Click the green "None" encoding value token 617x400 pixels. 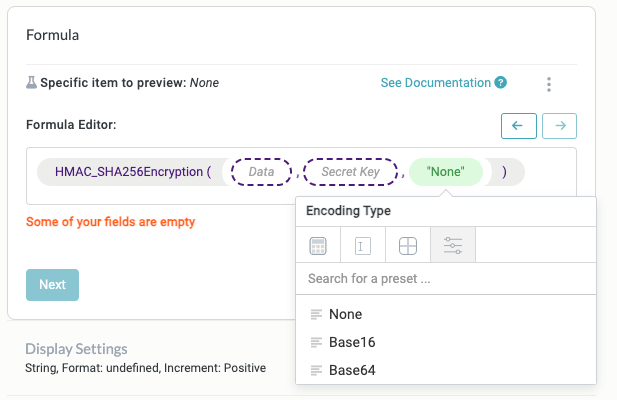click(x=445, y=172)
